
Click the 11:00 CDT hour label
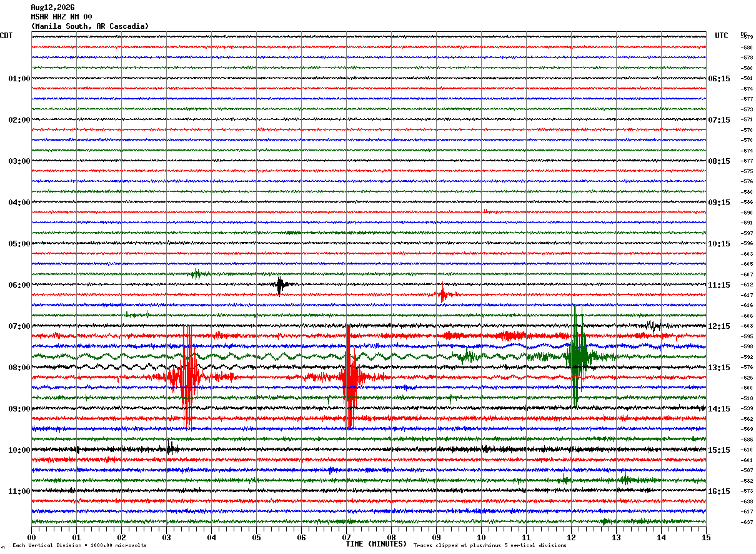pos(19,491)
